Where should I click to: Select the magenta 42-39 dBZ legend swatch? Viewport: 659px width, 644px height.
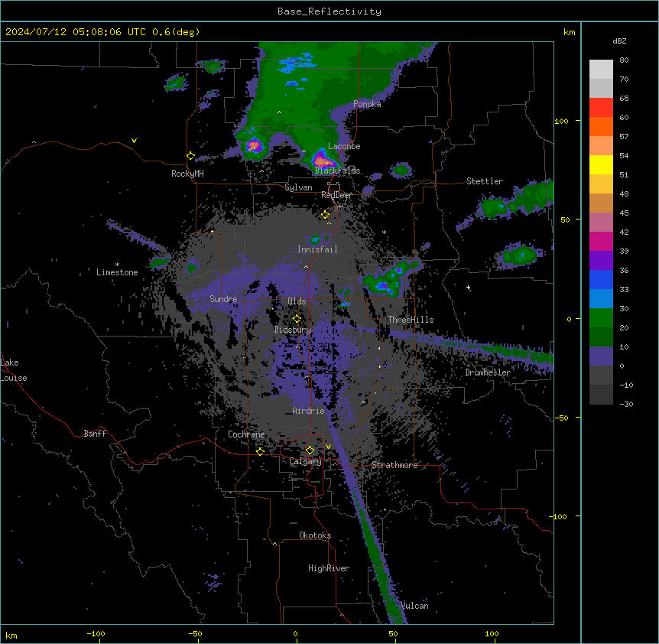pyautogui.click(x=601, y=241)
